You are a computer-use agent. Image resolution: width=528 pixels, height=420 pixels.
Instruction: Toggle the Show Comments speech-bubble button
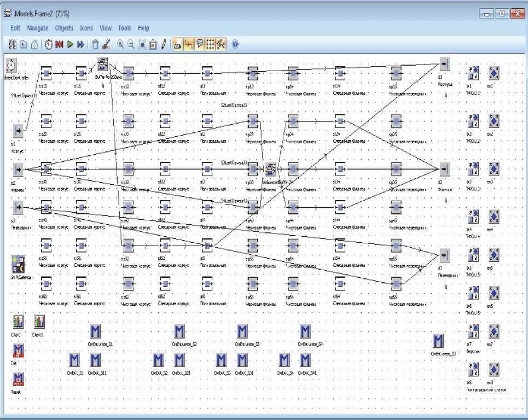coord(200,44)
